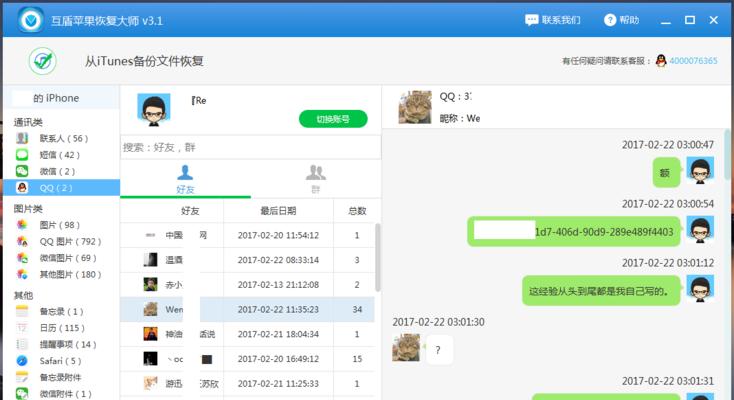734x400 pixels.
Task: Switch to 好友 friends tab
Action: tap(185, 179)
